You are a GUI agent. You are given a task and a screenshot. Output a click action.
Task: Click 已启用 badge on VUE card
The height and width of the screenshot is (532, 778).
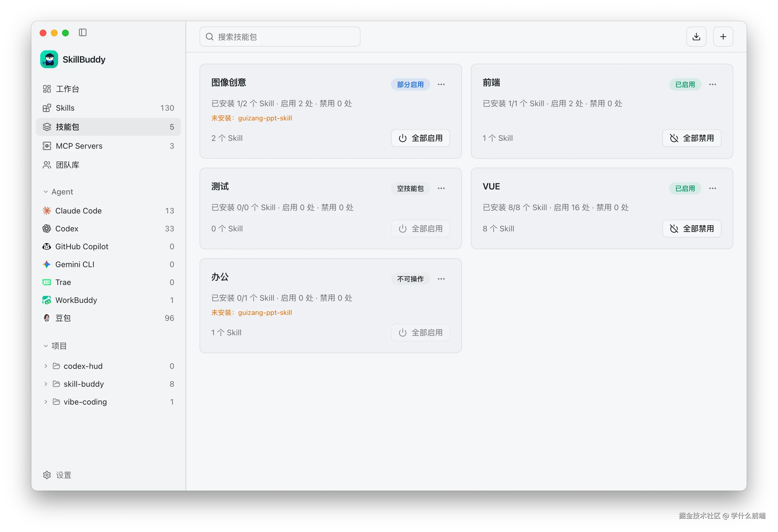click(x=685, y=188)
